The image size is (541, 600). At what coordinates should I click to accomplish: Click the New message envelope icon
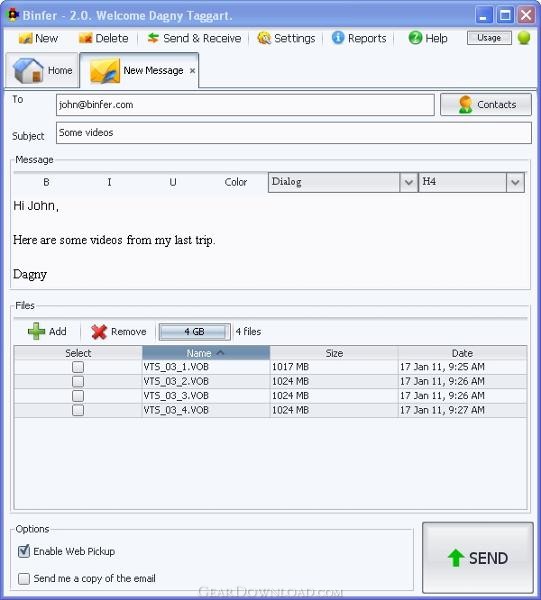click(x=25, y=38)
